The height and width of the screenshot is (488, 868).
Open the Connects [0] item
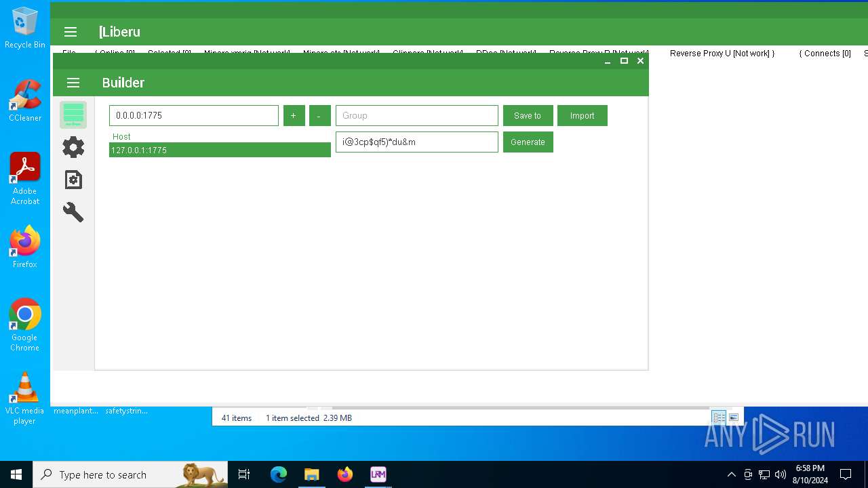tap(825, 54)
